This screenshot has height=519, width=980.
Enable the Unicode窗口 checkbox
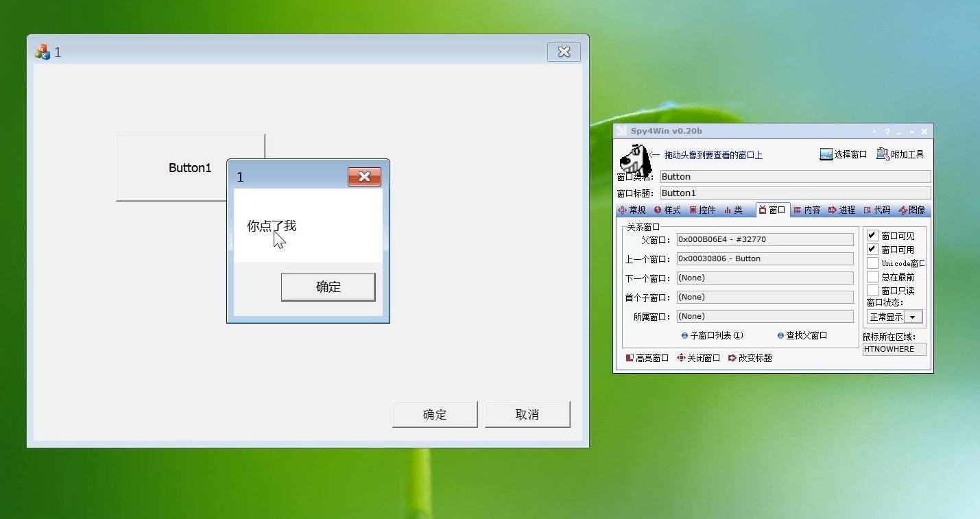(x=872, y=263)
